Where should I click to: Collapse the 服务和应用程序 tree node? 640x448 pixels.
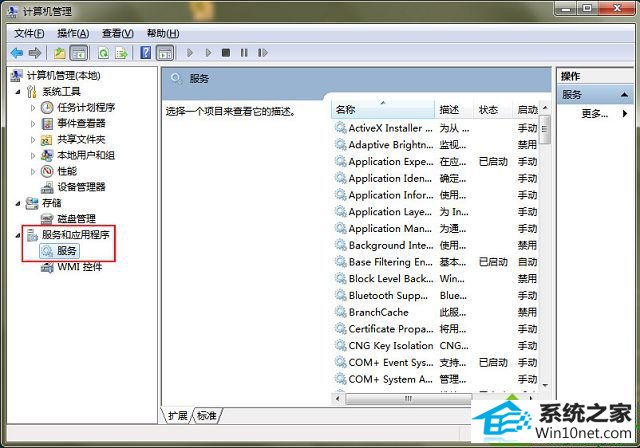click(x=18, y=235)
